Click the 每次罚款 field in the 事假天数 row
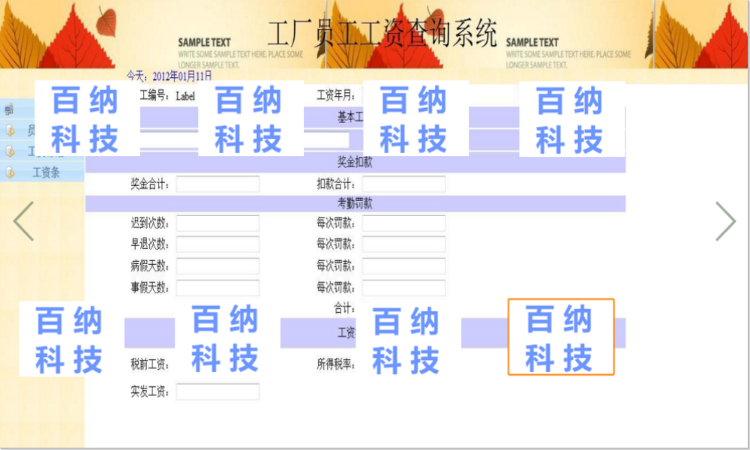 (404, 287)
